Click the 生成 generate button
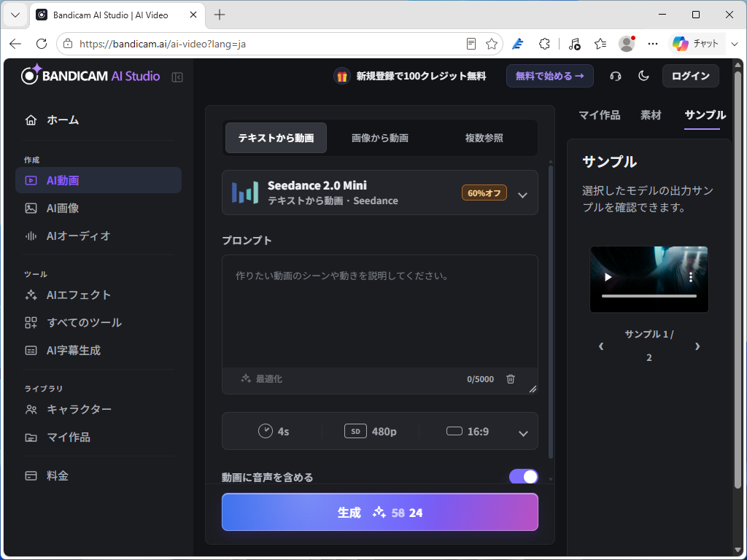Image resolution: width=747 pixels, height=560 pixels. [380, 512]
